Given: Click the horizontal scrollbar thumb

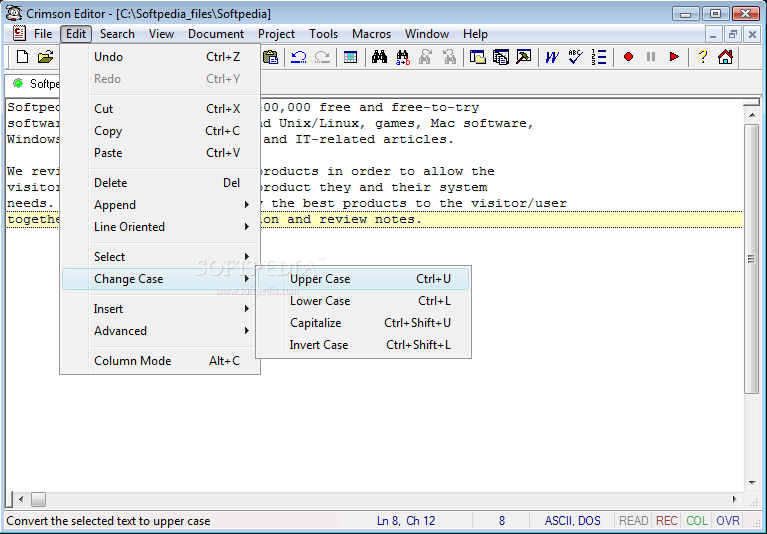Looking at the screenshot, I should [38, 499].
